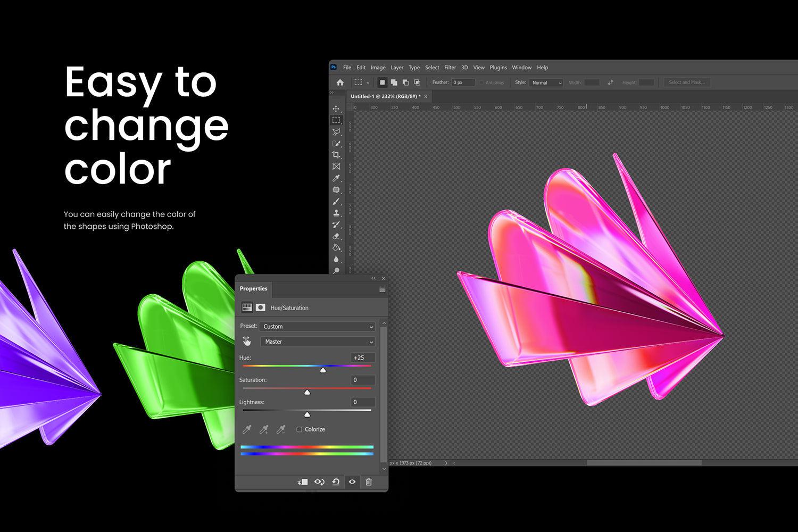This screenshot has width=798, height=532.
Task: Select the Brush tool
Action: [336, 201]
